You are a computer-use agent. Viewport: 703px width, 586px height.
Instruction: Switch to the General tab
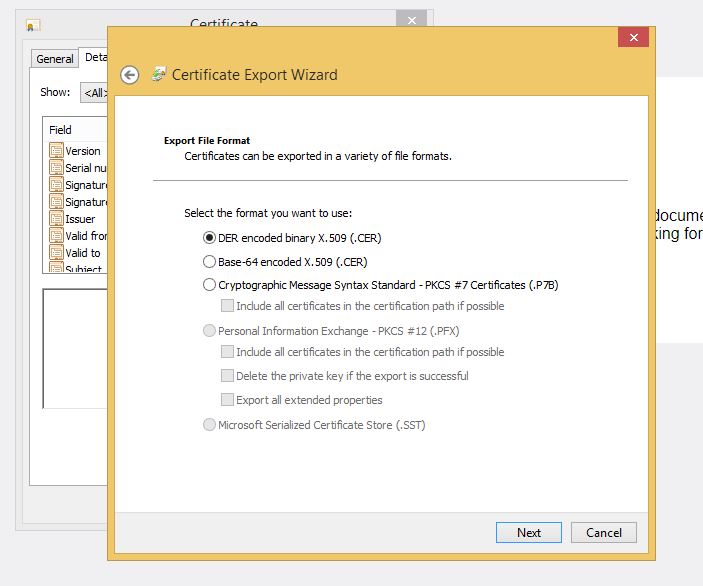pyautogui.click(x=55, y=59)
